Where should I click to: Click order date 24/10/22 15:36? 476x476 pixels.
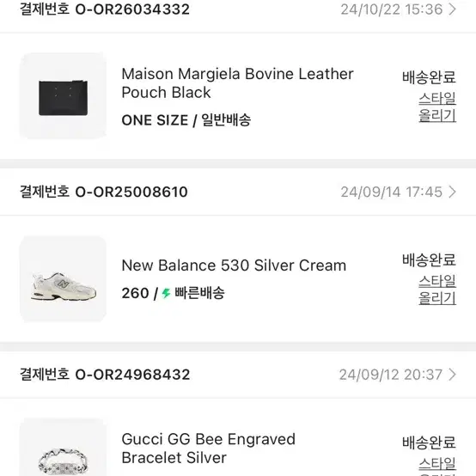coord(392,9)
